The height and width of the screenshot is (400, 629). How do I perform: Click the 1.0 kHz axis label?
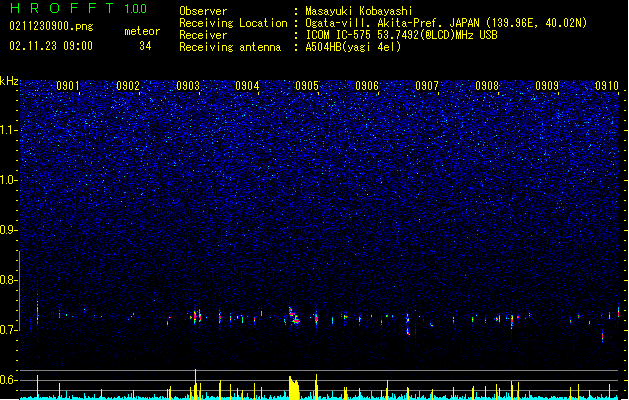8,180
